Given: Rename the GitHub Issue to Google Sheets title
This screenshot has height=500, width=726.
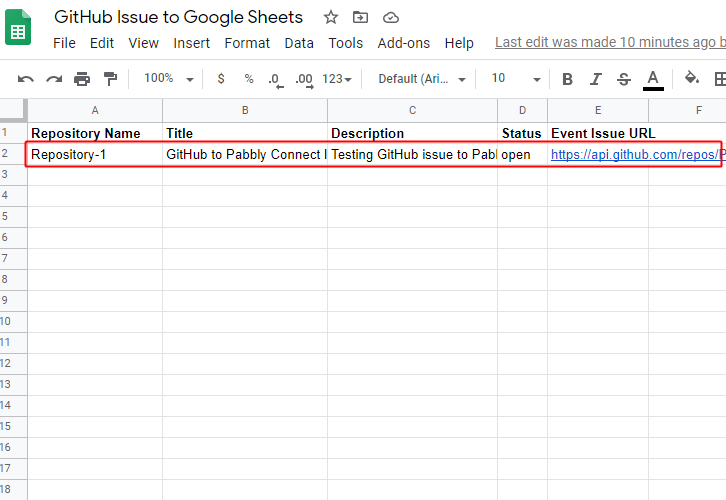Looking at the screenshot, I should pyautogui.click(x=178, y=17).
